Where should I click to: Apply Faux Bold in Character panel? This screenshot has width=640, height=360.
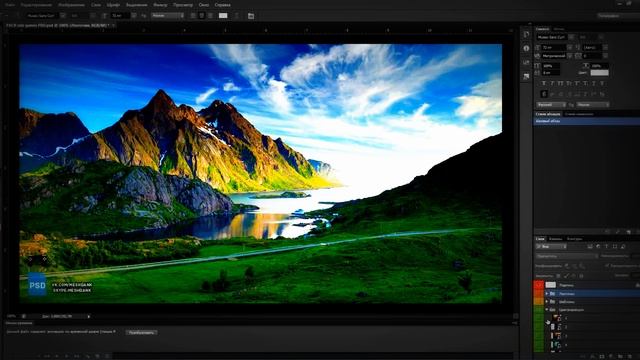(544, 83)
